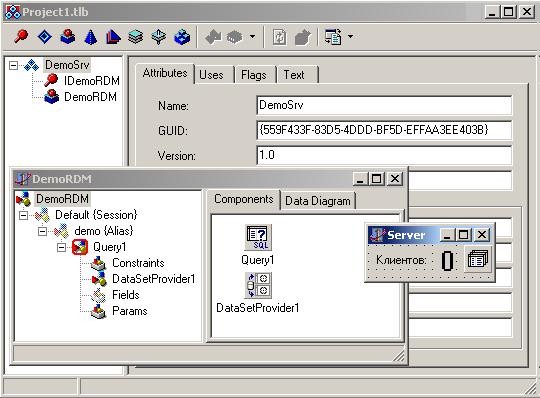Click the blue cone Enum toolbar icon
Screen dimensions: 540x398
pos(91,37)
